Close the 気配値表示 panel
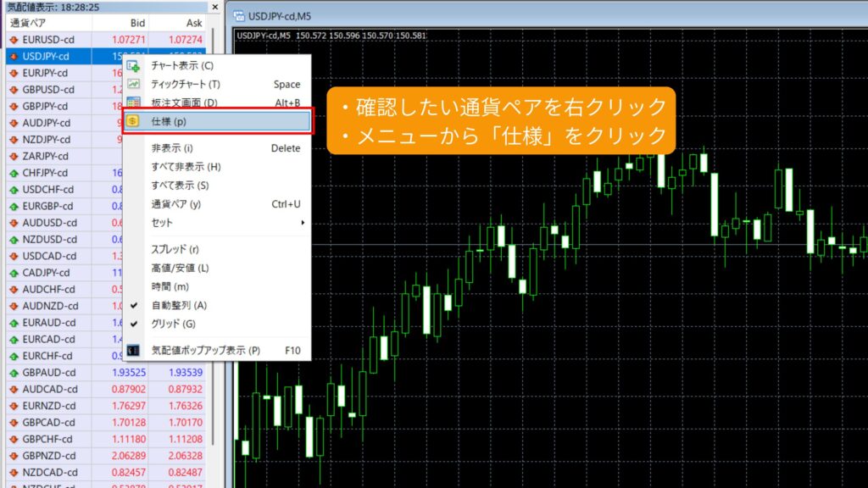The height and width of the screenshot is (488, 868). click(x=214, y=7)
